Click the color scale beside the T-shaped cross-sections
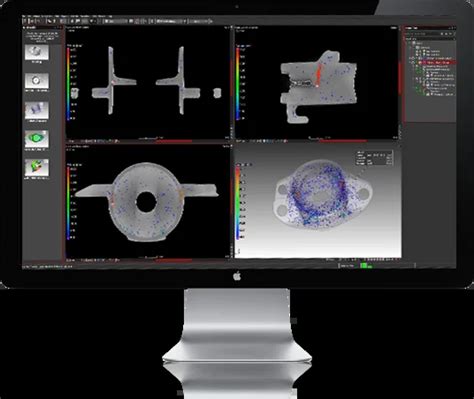Viewport: 474px width, 399px height. point(69,83)
